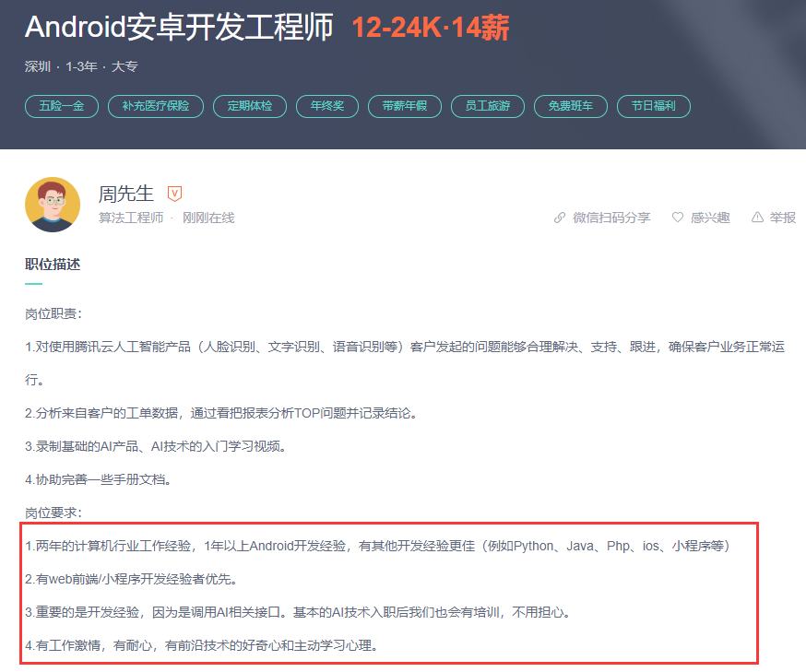This screenshot has height=672, width=806.
Task: Click the line 4.协助完善一些手册文档
Action: 98,480
